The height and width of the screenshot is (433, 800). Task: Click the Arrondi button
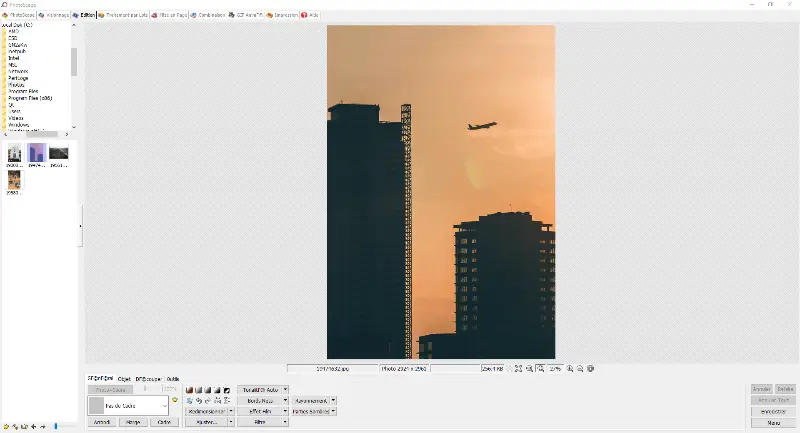pyautogui.click(x=102, y=422)
